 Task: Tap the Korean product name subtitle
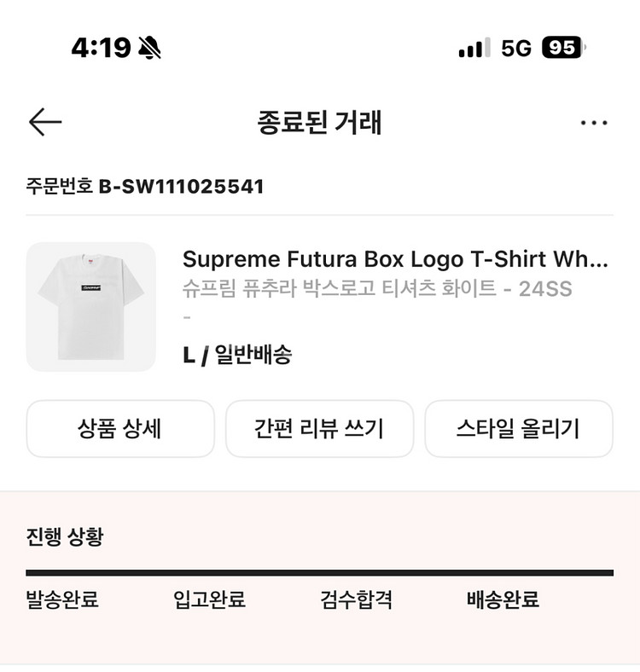(x=376, y=288)
